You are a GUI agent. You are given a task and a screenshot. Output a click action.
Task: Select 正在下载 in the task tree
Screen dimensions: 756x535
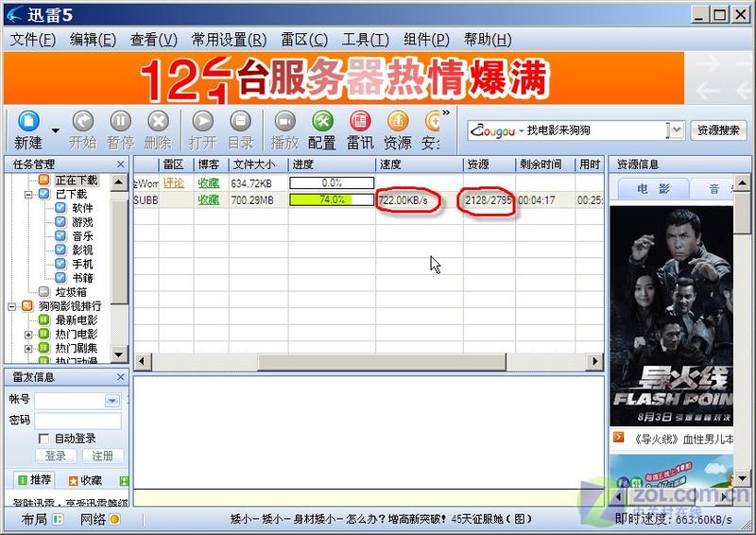(77, 180)
